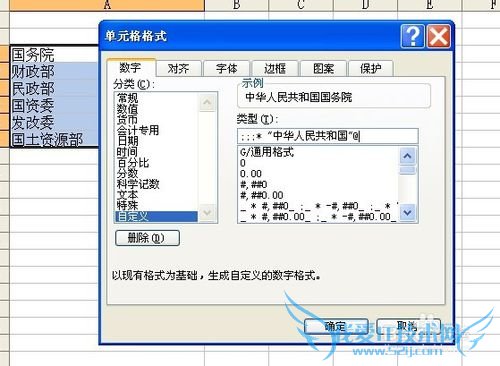Select the 时间 category
The height and width of the screenshot is (366, 500).
pos(156,152)
